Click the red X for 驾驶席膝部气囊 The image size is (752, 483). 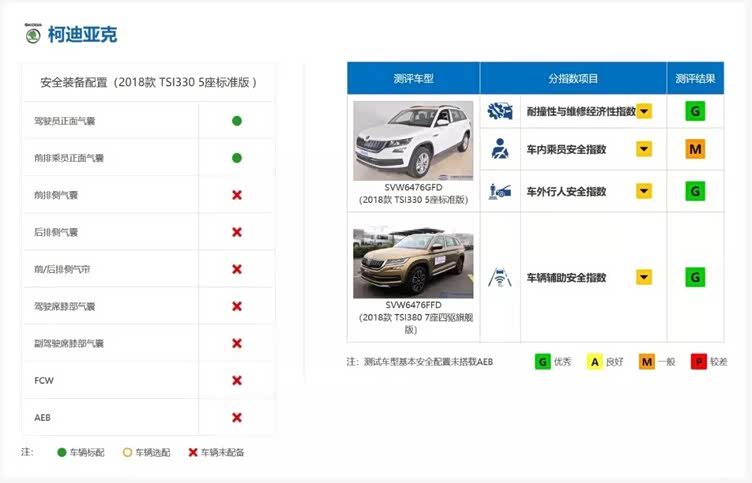click(x=236, y=306)
